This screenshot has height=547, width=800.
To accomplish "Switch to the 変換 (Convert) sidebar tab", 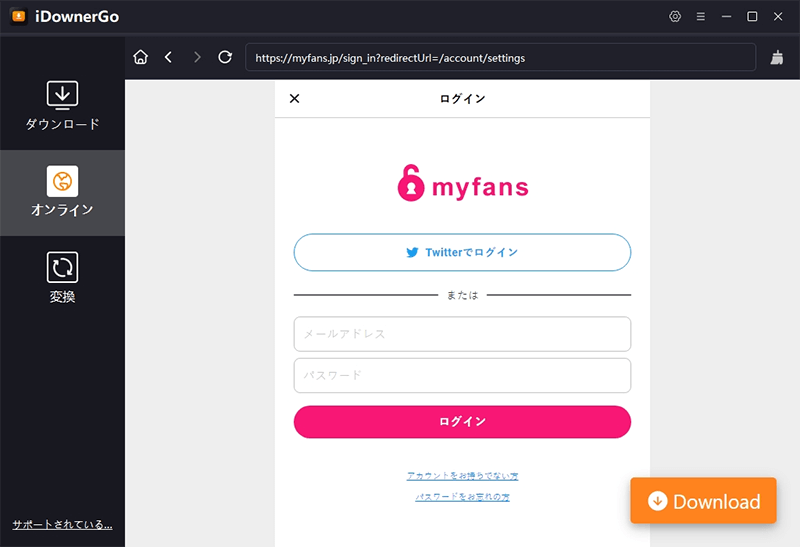I will (62, 278).
